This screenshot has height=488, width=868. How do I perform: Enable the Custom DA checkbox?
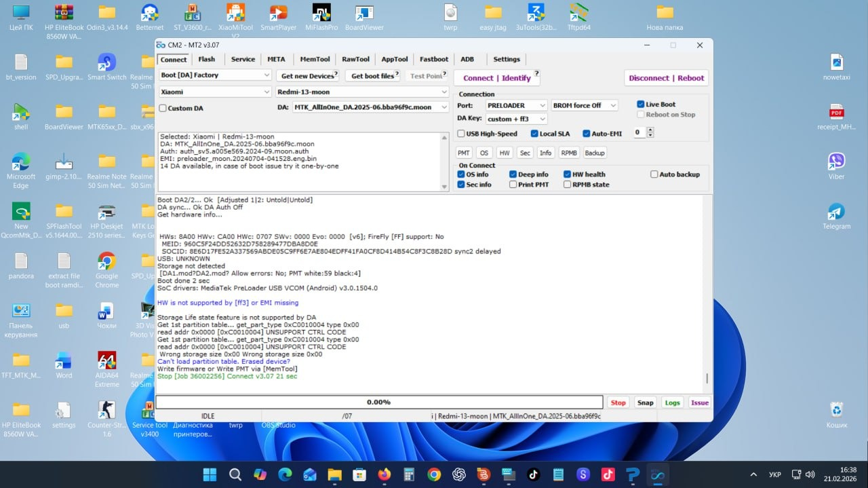click(163, 108)
